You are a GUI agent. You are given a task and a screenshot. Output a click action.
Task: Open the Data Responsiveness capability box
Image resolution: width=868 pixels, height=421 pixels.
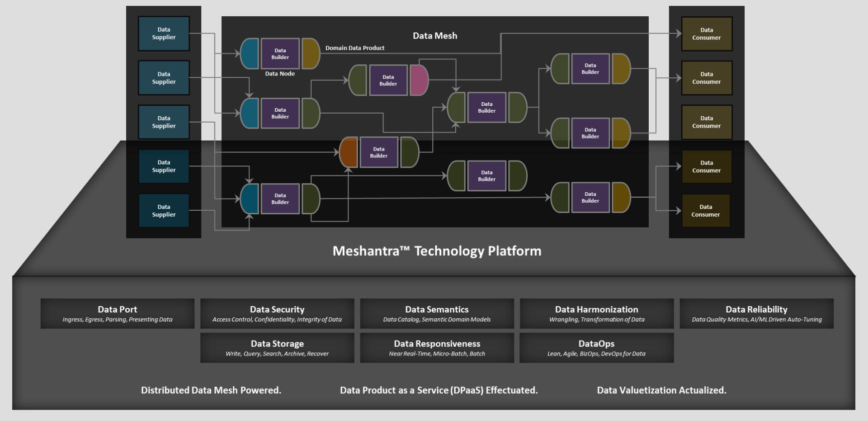pyautogui.click(x=437, y=348)
